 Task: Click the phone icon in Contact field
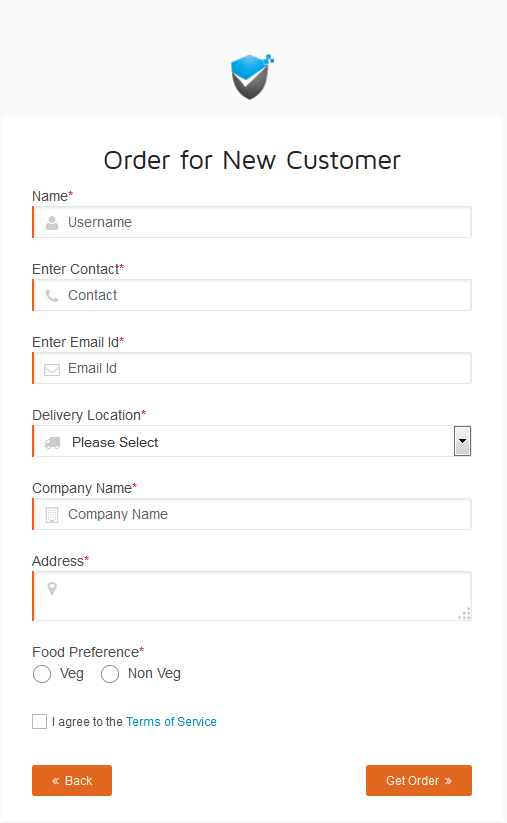click(x=51, y=296)
